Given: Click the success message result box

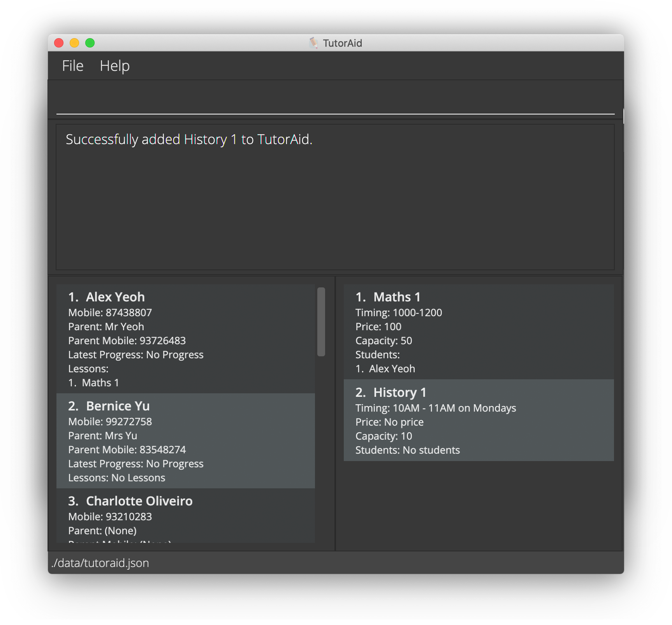Looking at the screenshot, I should click(x=335, y=197).
